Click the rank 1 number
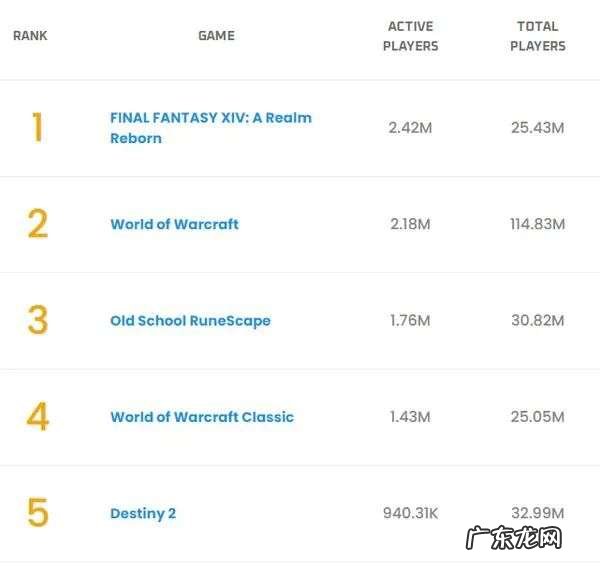This screenshot has height=567, width=600. (x=37, y=128)
